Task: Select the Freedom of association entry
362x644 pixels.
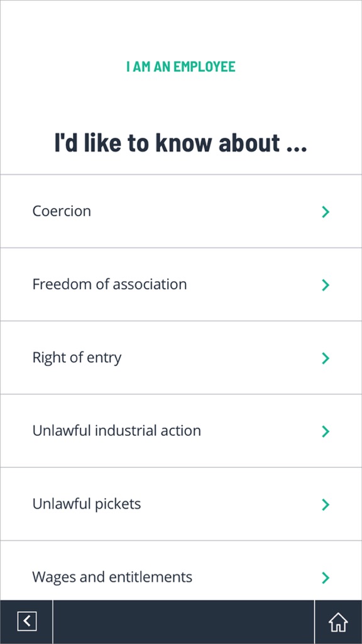Action: [181, 284]
